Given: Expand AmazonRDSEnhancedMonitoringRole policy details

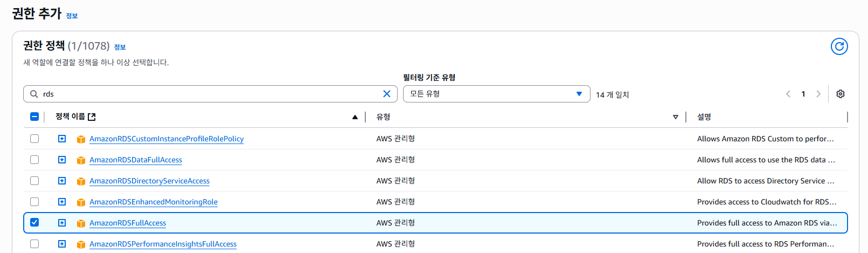Looking at the screenshot, I should 62,202.
